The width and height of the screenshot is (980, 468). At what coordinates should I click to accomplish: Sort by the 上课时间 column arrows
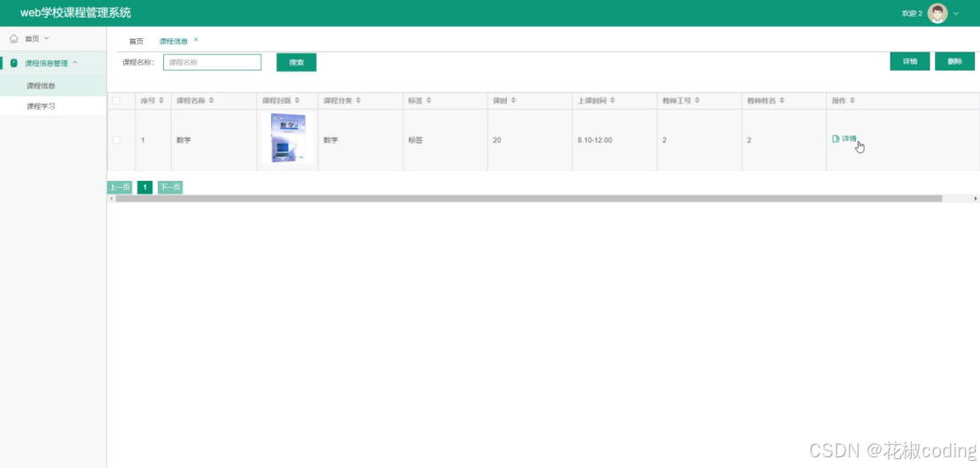coord(612,100)
